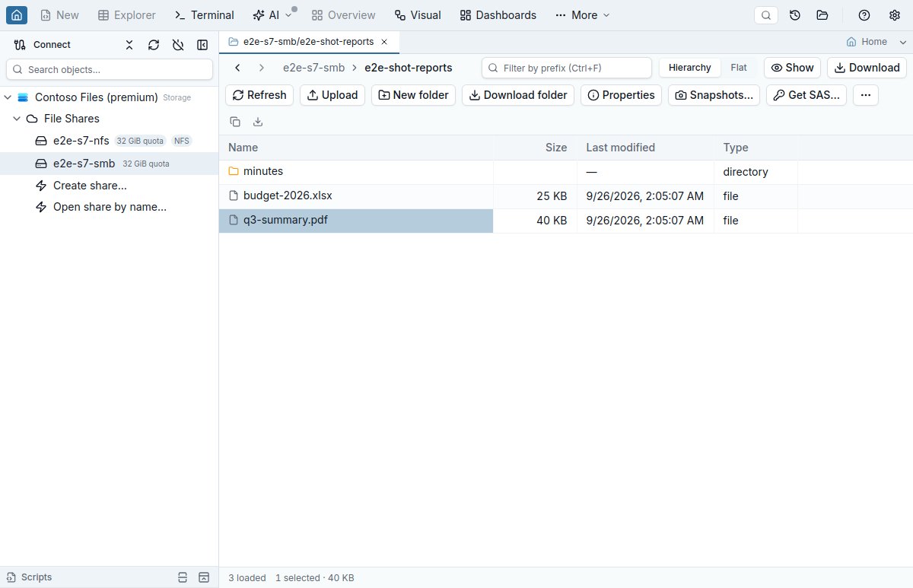913x588 pixels.
Task: Switch to Hierarchy view
Action: click(690, 68)
